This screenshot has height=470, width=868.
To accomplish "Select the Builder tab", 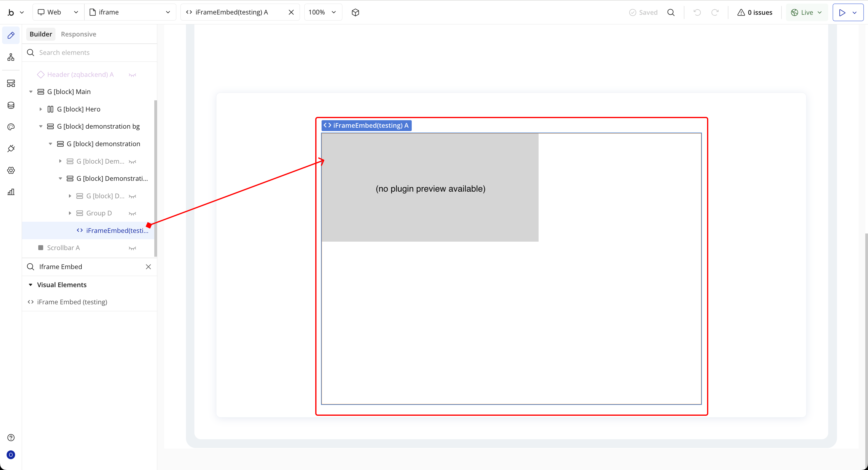I will coord(41,34).
